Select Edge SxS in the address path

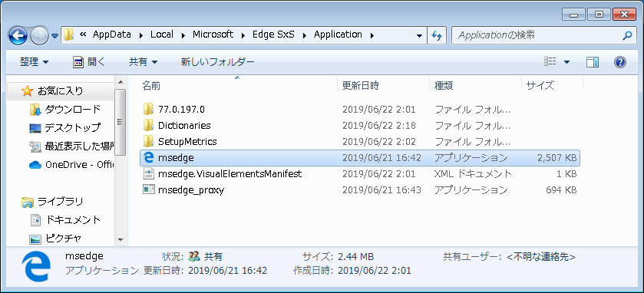[x=273, y=35]
